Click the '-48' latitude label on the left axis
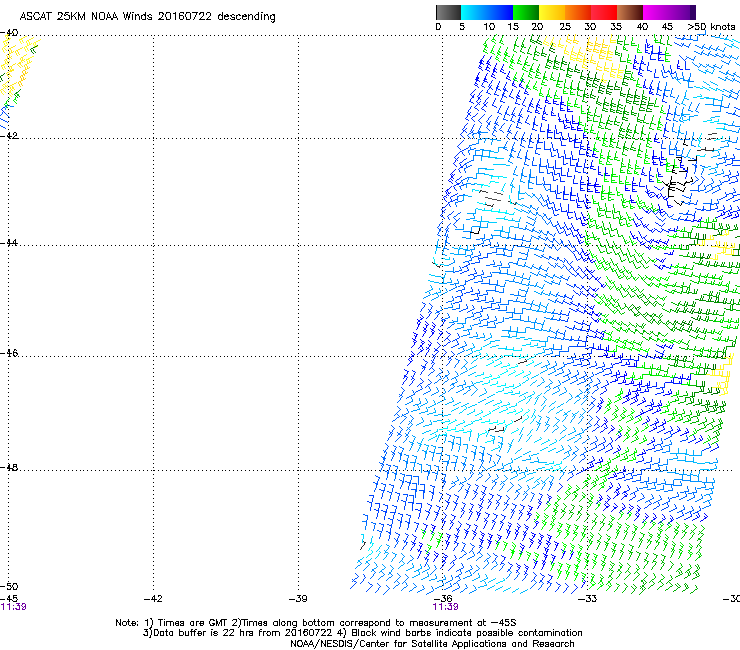This screenshot has width=740, height=650. pyautogui.click(x=9, y=467)
